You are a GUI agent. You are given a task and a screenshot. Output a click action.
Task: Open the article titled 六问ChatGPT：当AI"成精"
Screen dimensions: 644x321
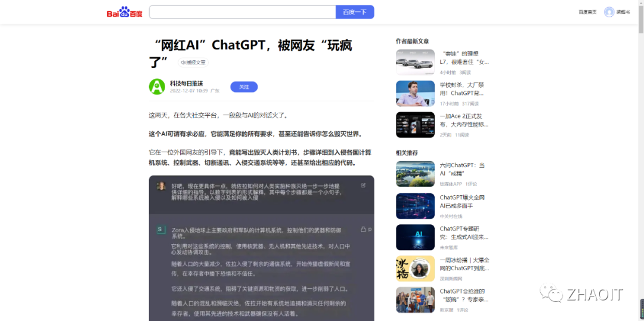pos(462,169)
